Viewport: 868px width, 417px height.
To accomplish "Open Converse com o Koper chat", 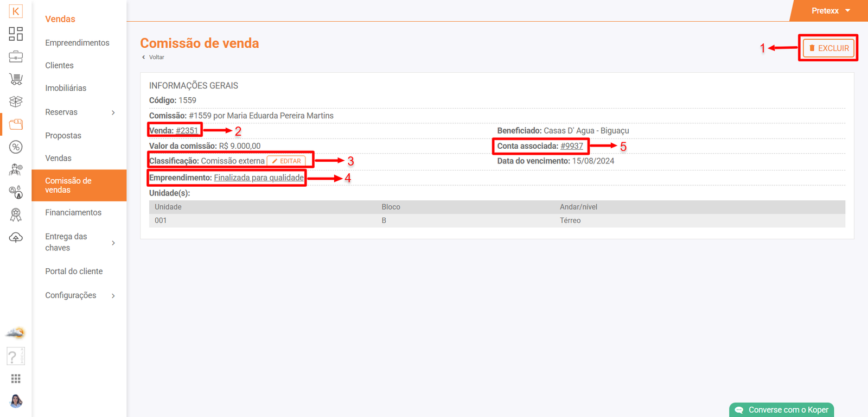I will (x=781, y=410).
